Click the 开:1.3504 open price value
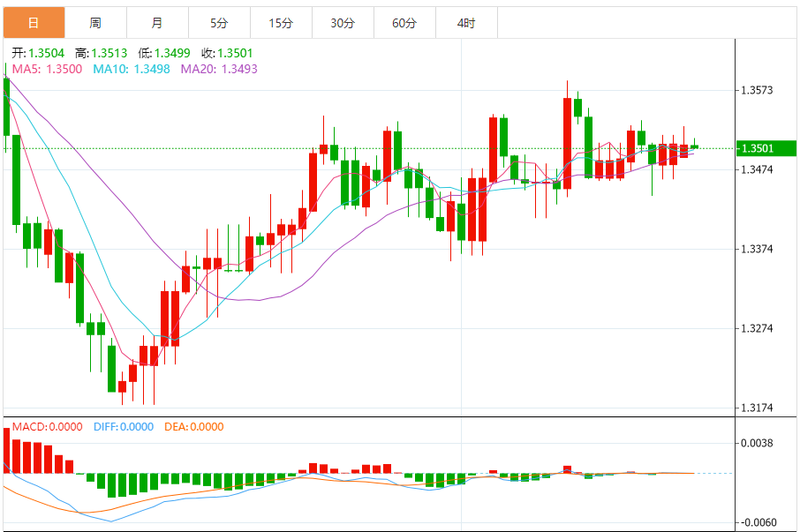The width and height of the screenshot is (800, 532). pos(38,53)
